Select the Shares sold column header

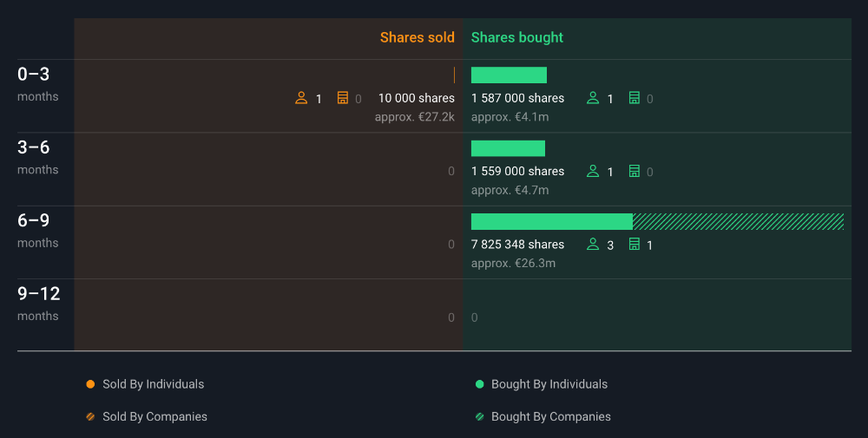[417, 37]
